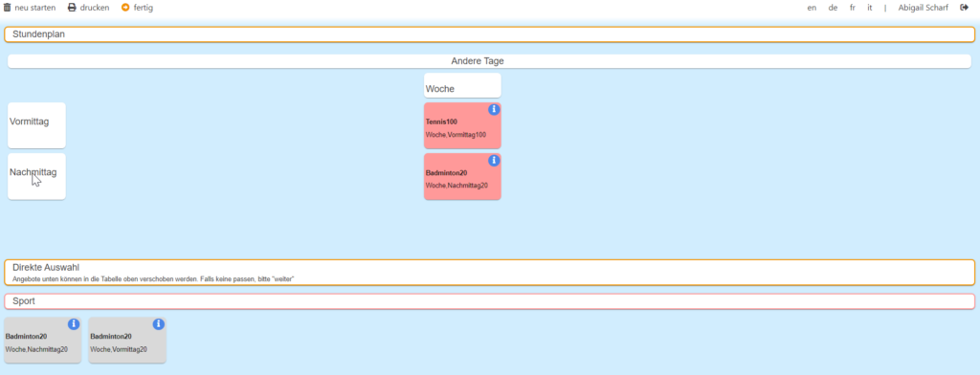This screenshot has width=980, height=375.
Task: Click the fertig label
Action: pos(144,8)
